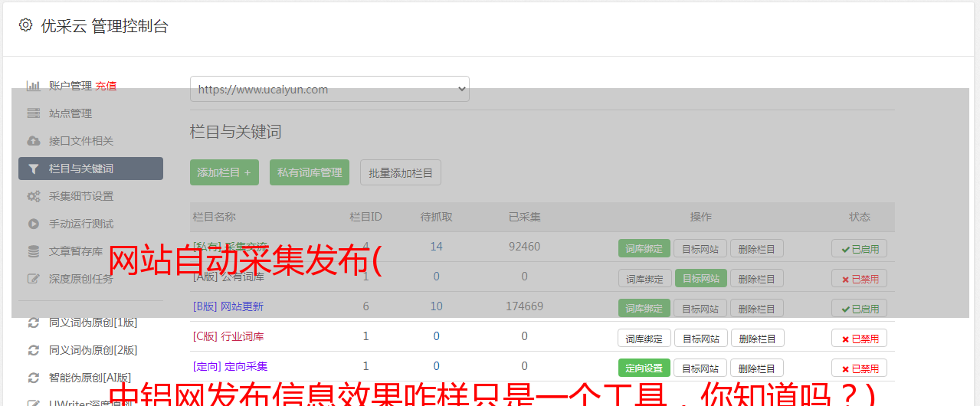980x406 pixels.
Task: Open the [定向] 定向采集 column name
Action: [230, 366]
